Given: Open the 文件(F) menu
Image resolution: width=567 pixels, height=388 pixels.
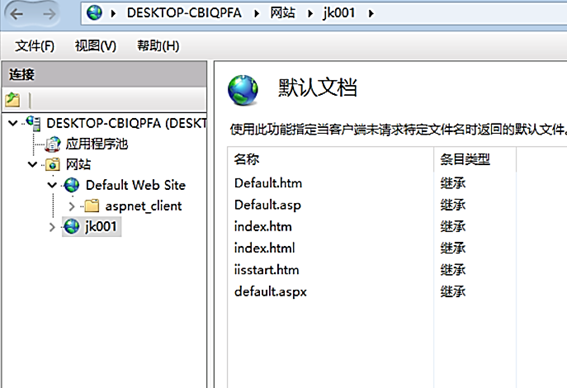Looking at the screenshot, I should 35,46.
